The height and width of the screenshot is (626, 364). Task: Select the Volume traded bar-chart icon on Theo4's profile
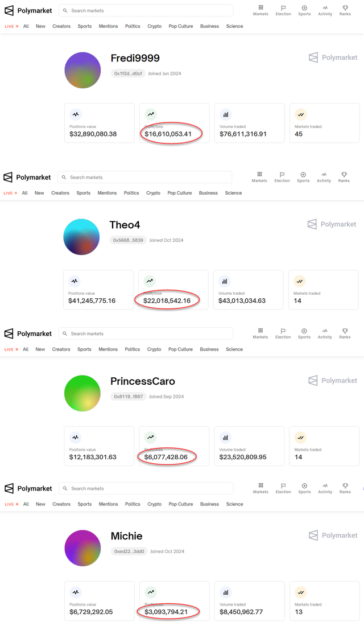pyautogui.click(x=224, y=281)
